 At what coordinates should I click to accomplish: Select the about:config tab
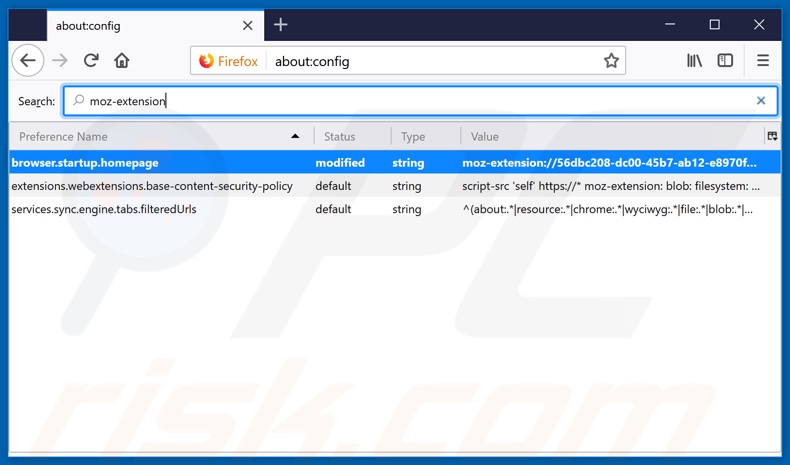pos(155,25)
